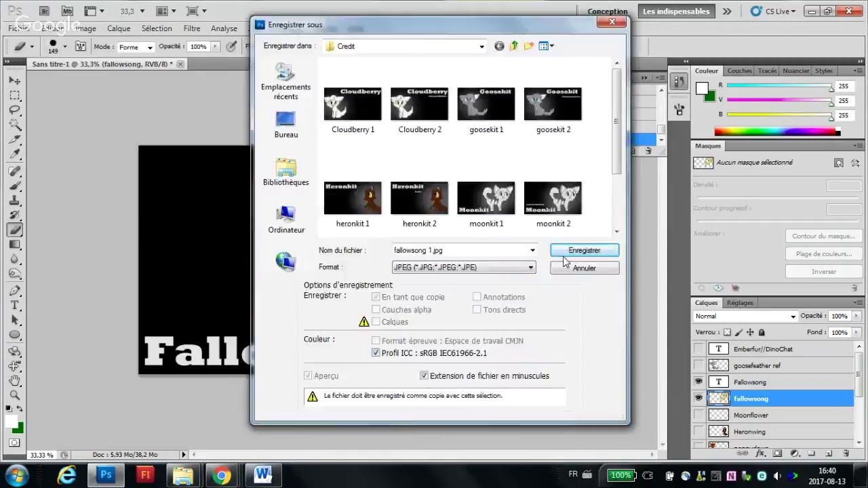The width and height of the screenshot is (868, 488).
Task: Open Bibliothèques location in save dialog
Action: click(x=285, y=172)
